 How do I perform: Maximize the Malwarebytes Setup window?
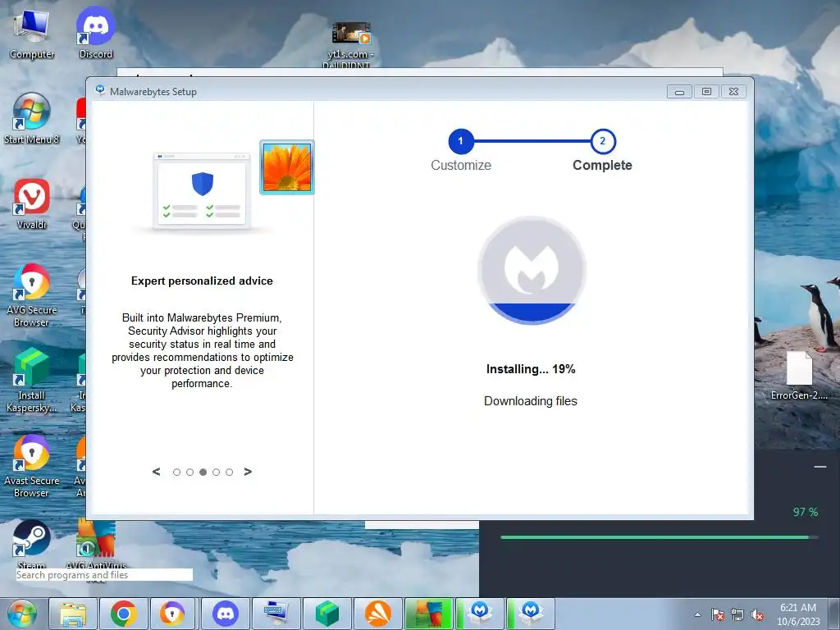[706, 92]
